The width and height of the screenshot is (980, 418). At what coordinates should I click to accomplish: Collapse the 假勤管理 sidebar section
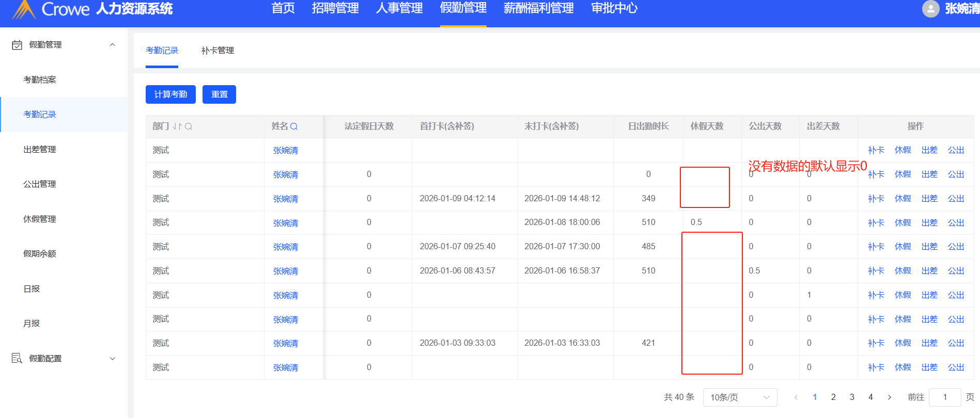pos(113,45)
